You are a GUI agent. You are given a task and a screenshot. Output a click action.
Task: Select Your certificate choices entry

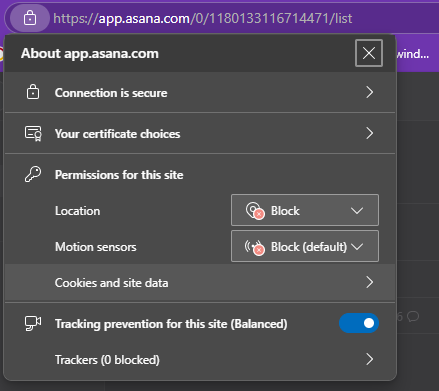200,134
